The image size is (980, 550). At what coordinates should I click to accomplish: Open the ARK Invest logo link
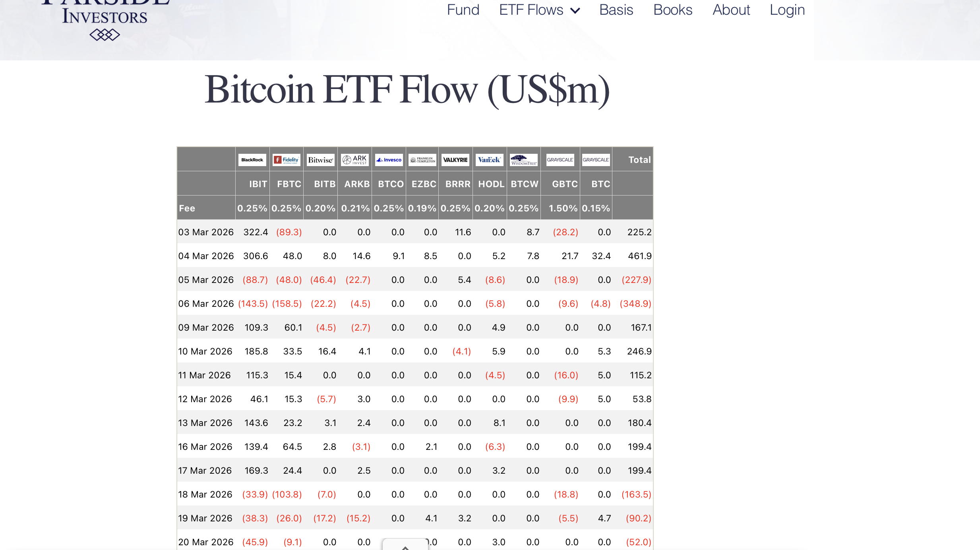[354, 160]
